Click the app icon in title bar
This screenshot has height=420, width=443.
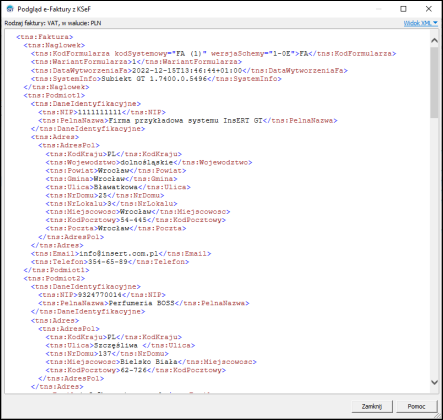point(10,9)
